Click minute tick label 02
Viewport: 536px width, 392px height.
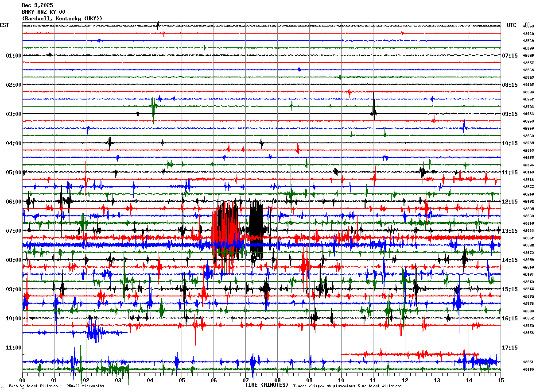point(86,380)
